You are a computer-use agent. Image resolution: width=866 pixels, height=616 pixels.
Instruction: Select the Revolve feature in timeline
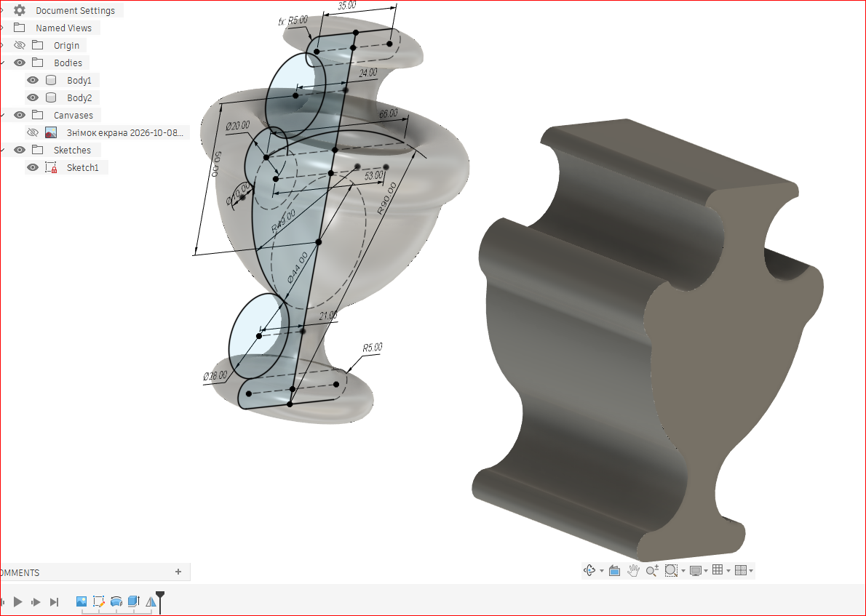tap(116, 601)
